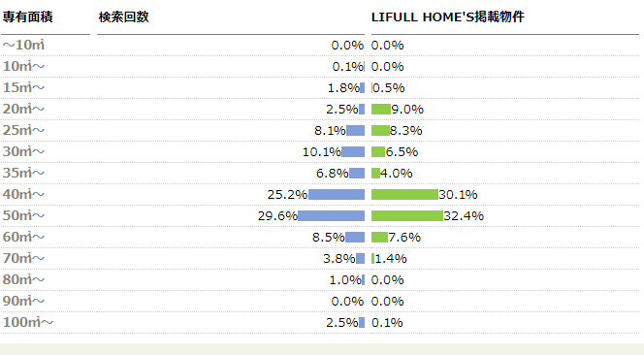The height and width of the screenshot is (355, 644).
Task: Click the blue 25.2% bar for 40㎡
Action: pos(337,194)
